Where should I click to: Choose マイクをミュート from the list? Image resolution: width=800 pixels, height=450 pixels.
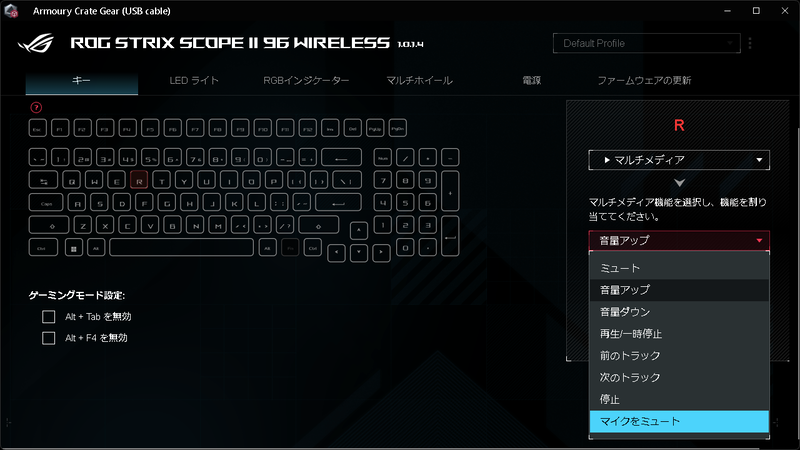click(x=679, y=421)
